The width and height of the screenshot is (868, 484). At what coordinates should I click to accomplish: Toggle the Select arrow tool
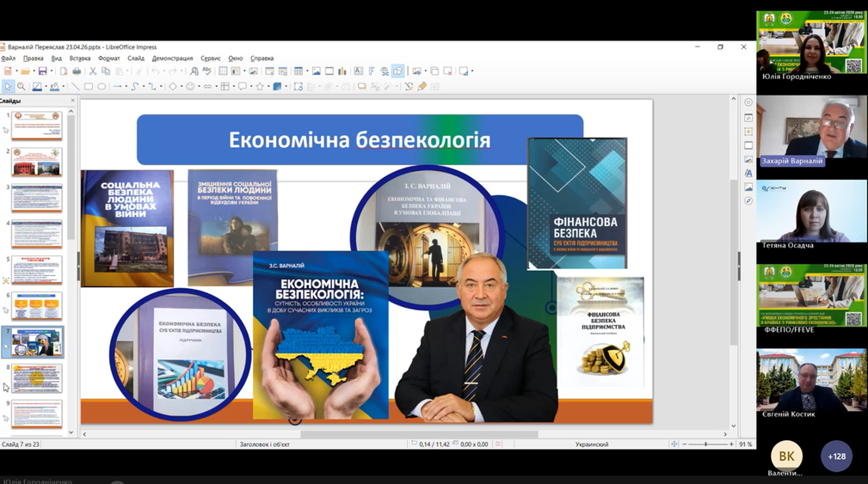tap(8, 87)
